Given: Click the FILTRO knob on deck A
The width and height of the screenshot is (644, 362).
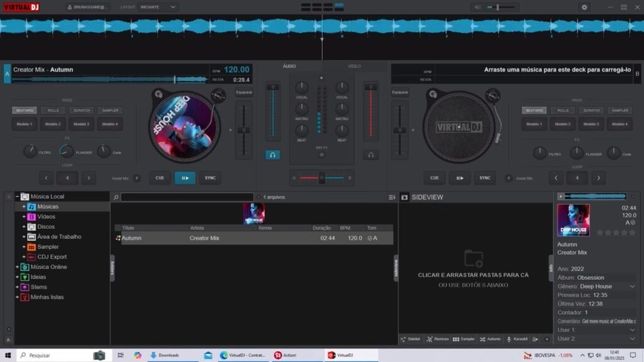Looking at the screenshot, I should click(x=30, y=151).
